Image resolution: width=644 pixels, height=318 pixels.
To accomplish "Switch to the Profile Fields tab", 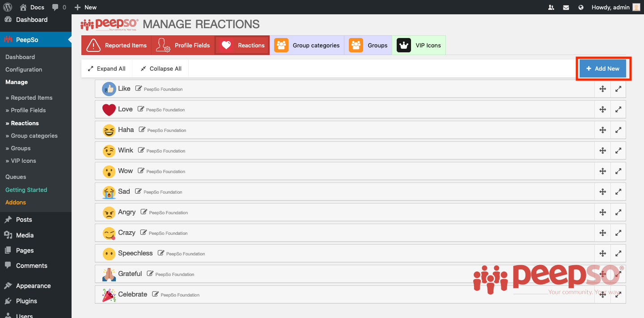I will click(183, 45).
